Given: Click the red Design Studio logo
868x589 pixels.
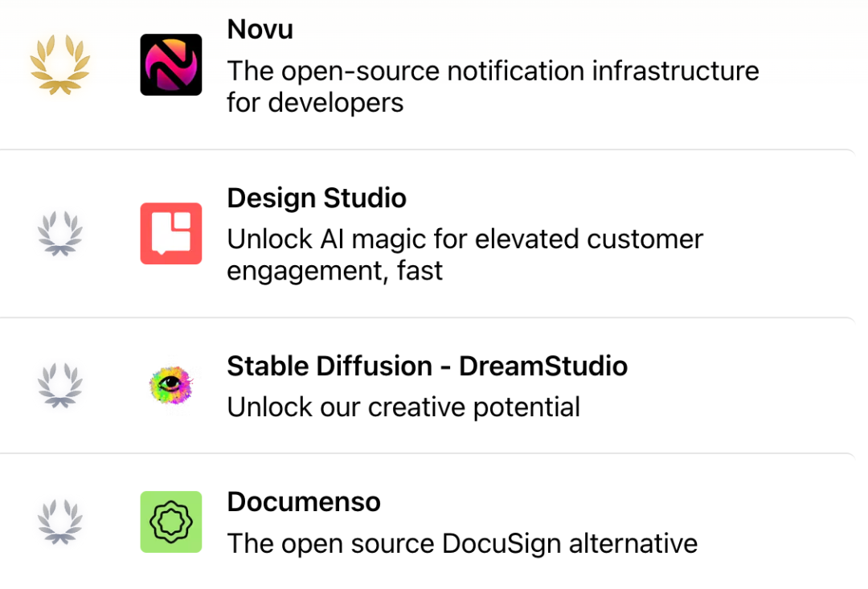Looking at the screenshot, I should coord(170,233).
